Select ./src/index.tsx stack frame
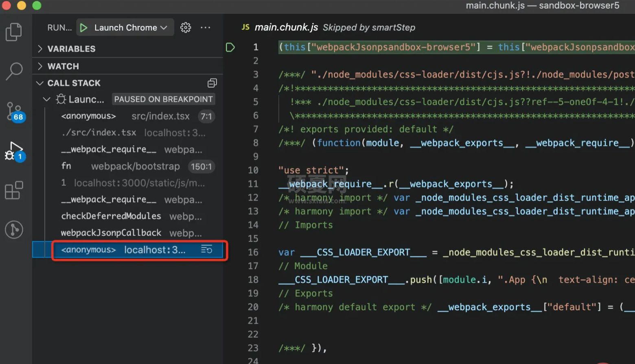Image resolution: width=635 pixels, height=364 pixels. point(128,133)
